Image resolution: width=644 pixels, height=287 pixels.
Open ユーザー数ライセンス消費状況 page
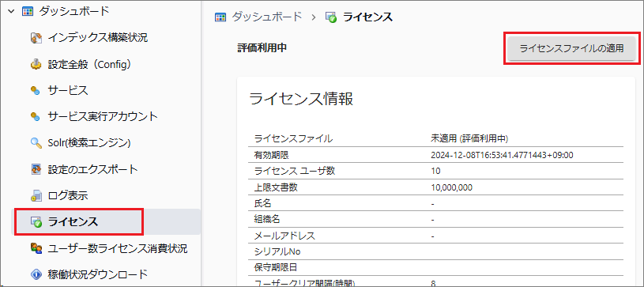(118, 248)
